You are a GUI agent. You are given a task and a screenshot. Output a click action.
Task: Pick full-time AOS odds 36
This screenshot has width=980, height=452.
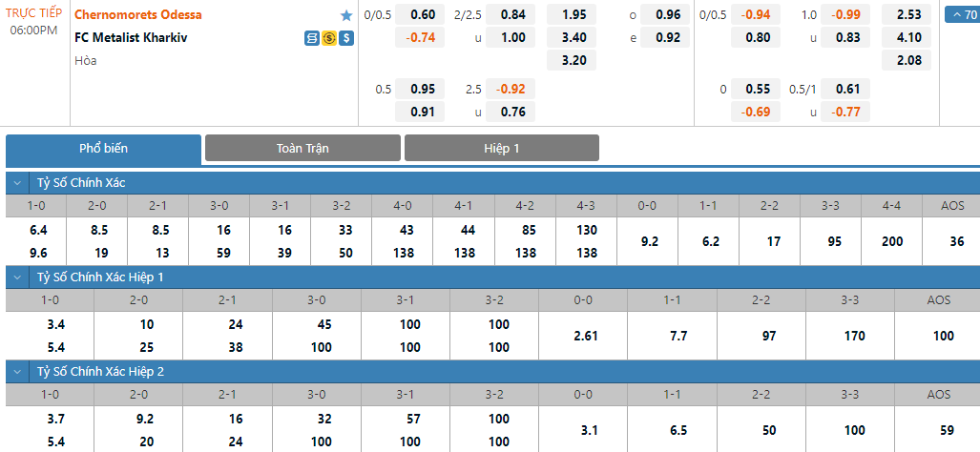[957, 241]
